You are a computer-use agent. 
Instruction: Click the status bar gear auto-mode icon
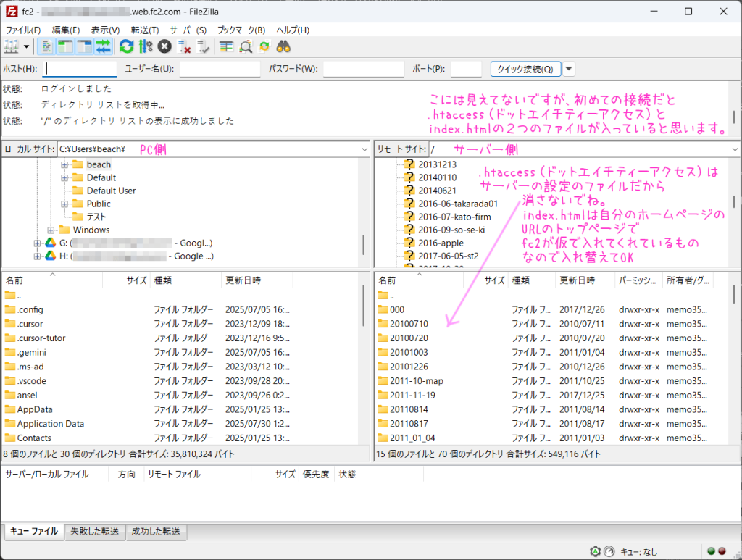click(x=596, y=551)
